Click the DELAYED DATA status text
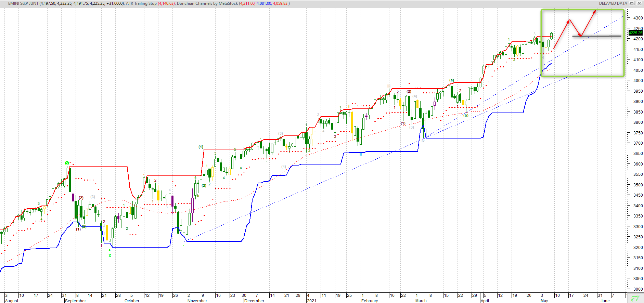The image size is (644, 303). coord(613,3)
